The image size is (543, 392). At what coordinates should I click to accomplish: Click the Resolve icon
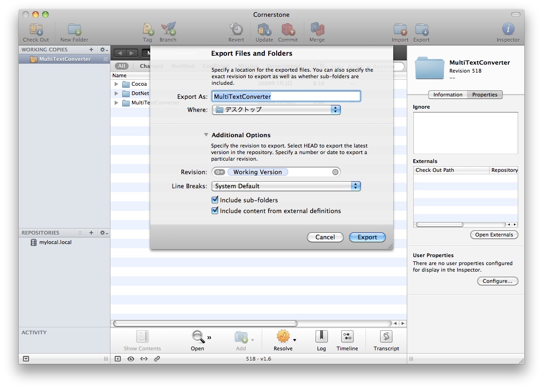pyautogui.click(x=283, y=336)
